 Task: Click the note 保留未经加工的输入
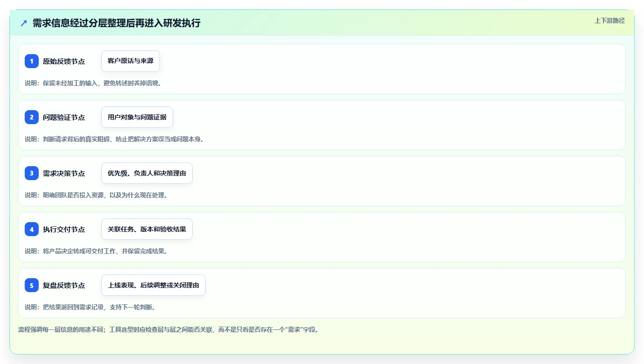pos(70,83)
